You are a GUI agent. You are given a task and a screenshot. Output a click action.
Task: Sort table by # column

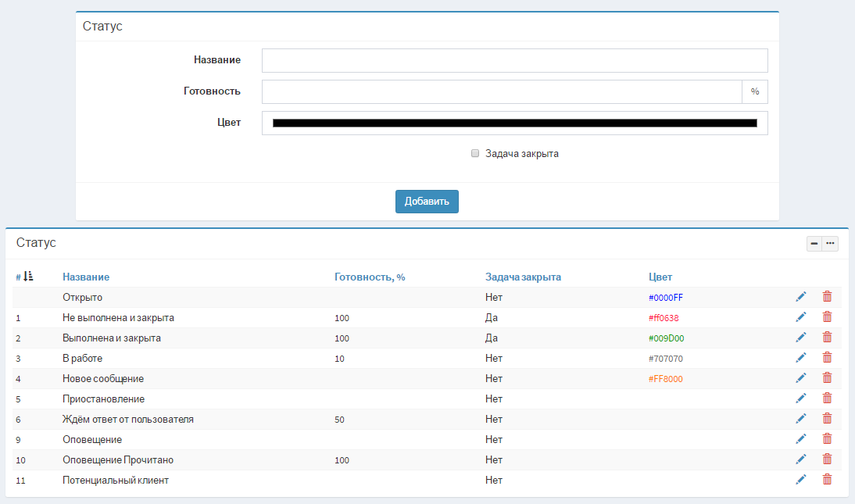[24, 277]
